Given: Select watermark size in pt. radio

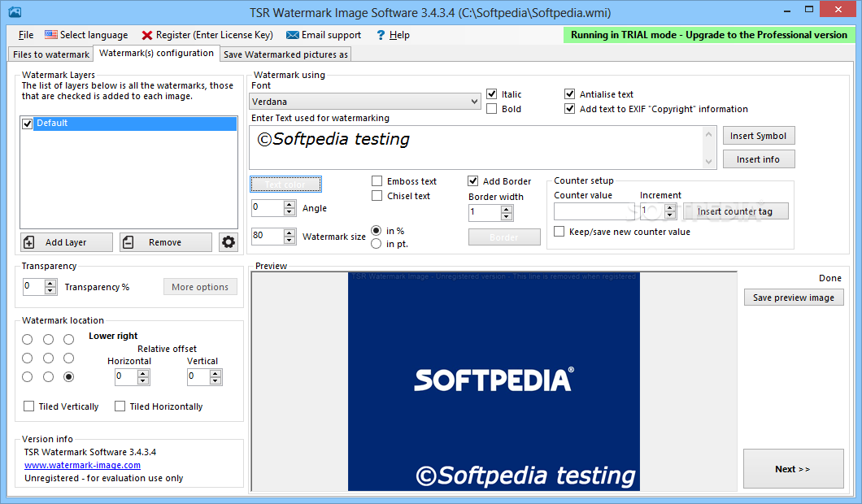Looking at the screenshot, I should [376, 244].
